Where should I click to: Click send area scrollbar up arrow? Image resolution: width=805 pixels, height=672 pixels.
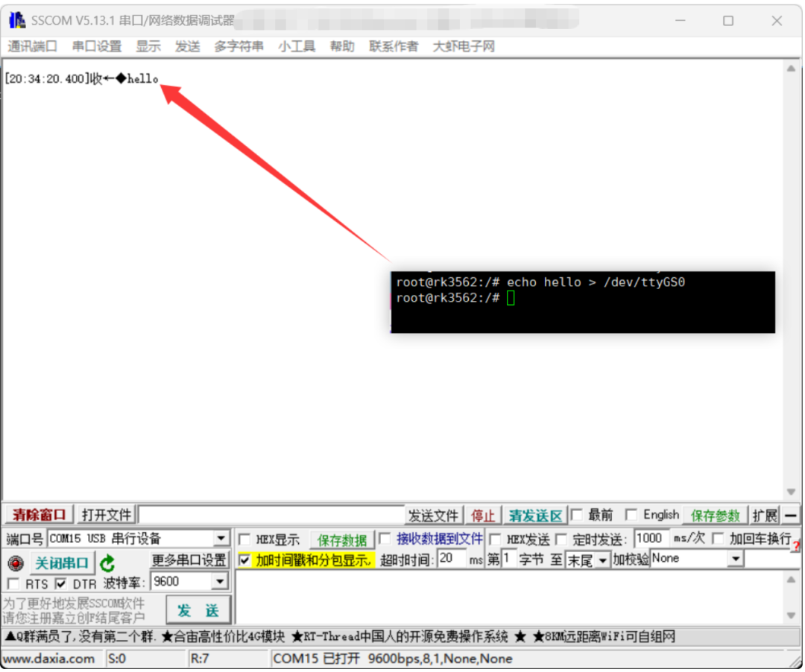coord(791,580)
